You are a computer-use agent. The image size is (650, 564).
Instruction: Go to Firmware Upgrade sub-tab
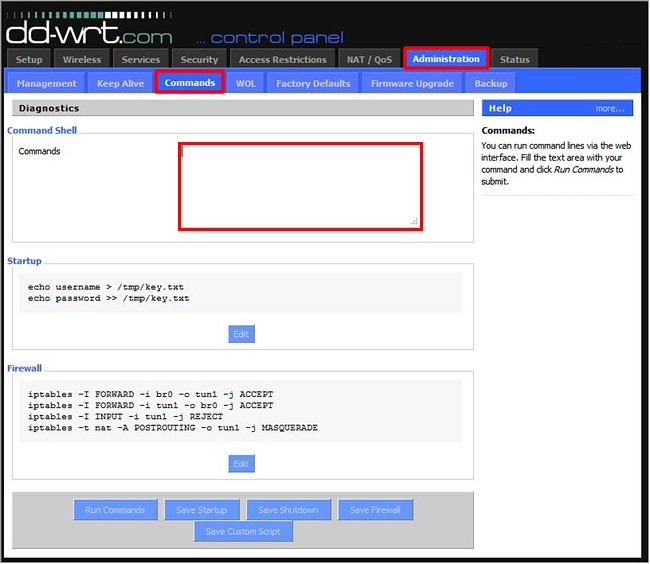click(412, 83)
